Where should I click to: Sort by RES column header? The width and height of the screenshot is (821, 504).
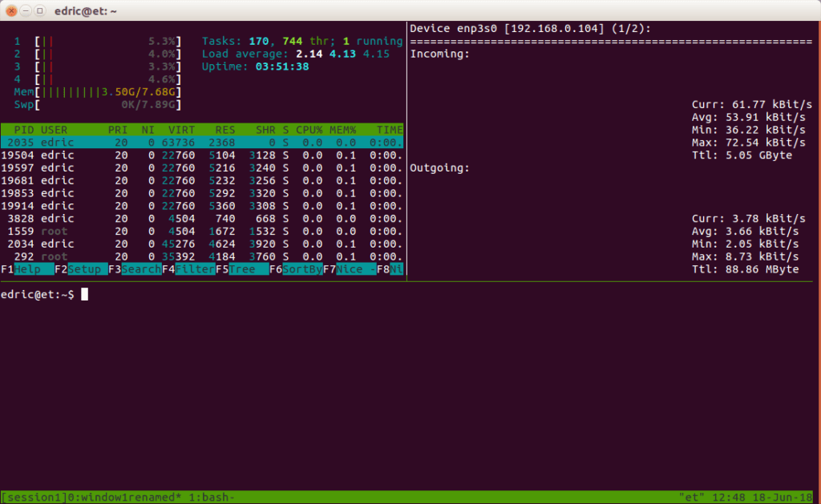[x=225, y=130]
